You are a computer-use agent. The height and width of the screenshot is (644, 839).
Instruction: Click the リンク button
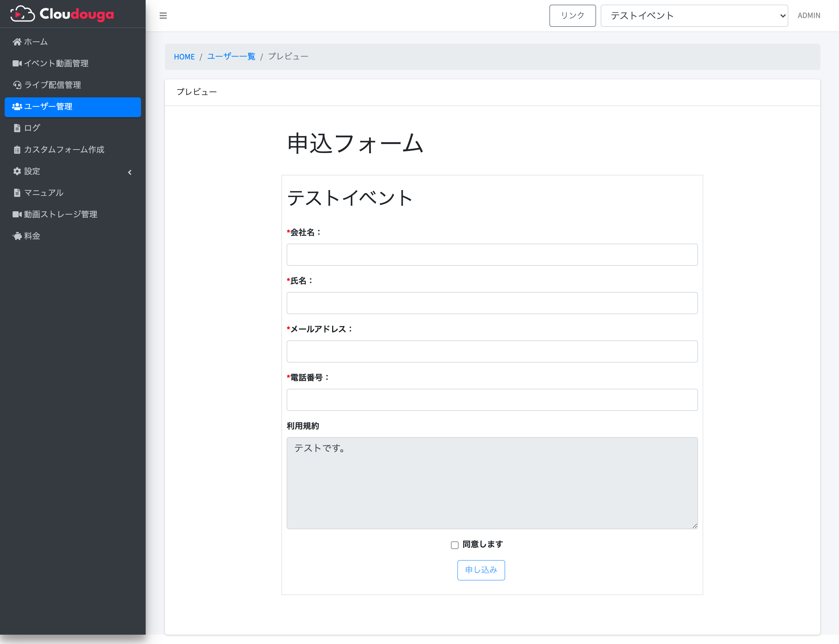[x=572, y=16]
